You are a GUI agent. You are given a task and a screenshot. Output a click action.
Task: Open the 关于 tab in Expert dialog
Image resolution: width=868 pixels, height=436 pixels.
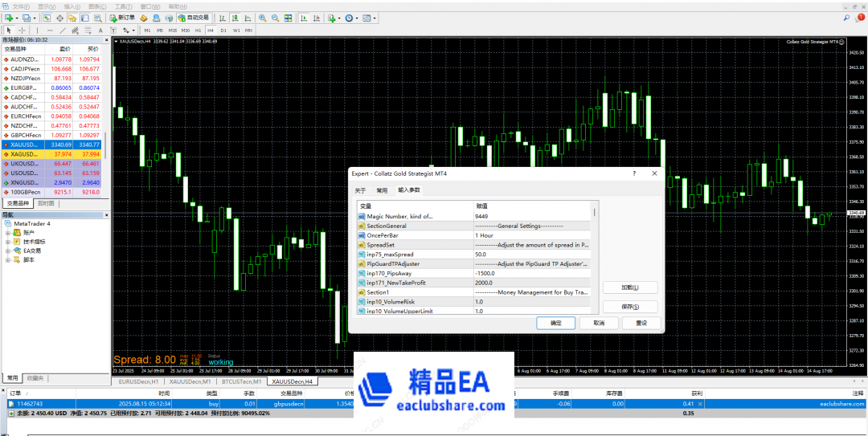click(x=360, y=190)
